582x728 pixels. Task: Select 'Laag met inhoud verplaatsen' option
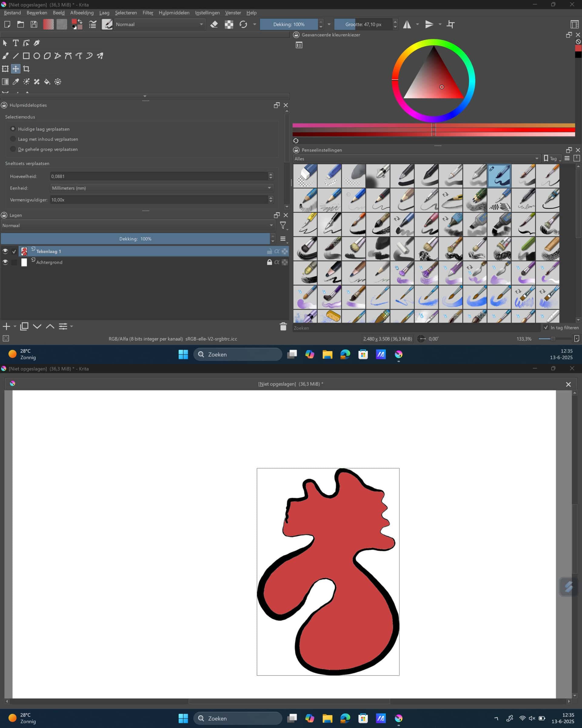[13, 139]
